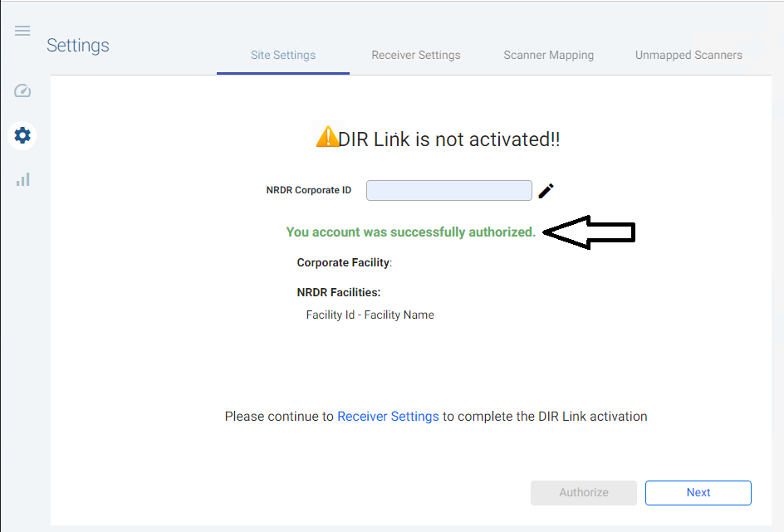Viewport: 784px width, 532px height.
Task: Select the green success confirmation message
Action: pyautogui.click(x=411, y=232)
